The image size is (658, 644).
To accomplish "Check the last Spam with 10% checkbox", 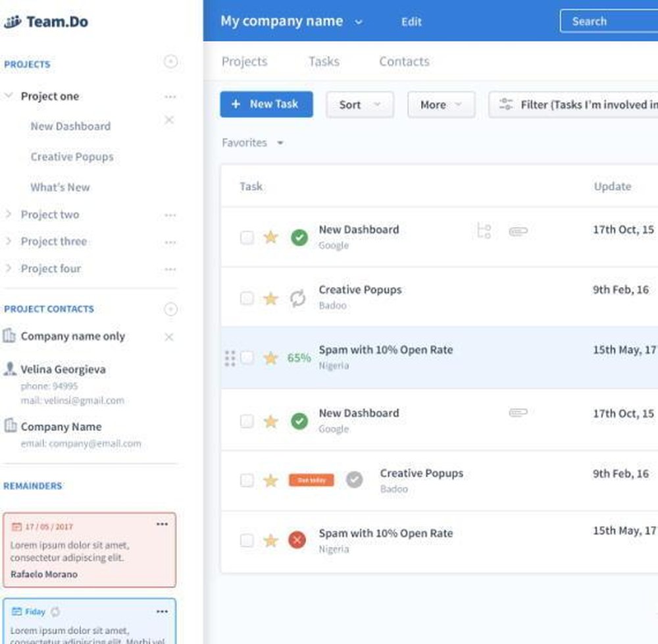I will pos(247,541).
